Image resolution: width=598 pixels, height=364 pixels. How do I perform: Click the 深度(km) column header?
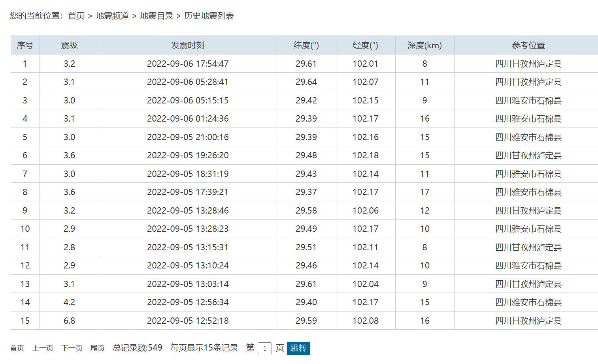(424, 45)
